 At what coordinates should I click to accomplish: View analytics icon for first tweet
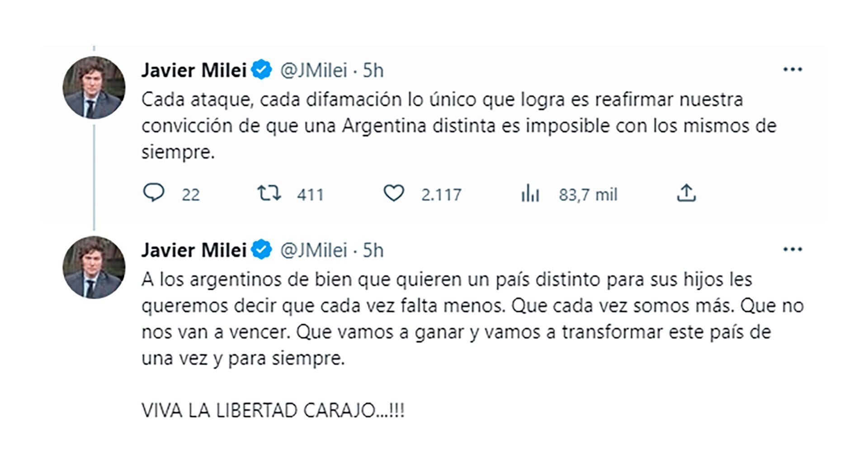coord(530,194)
